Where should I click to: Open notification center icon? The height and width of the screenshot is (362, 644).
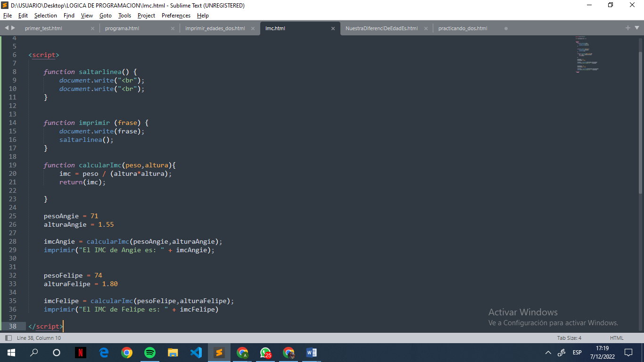628,353
